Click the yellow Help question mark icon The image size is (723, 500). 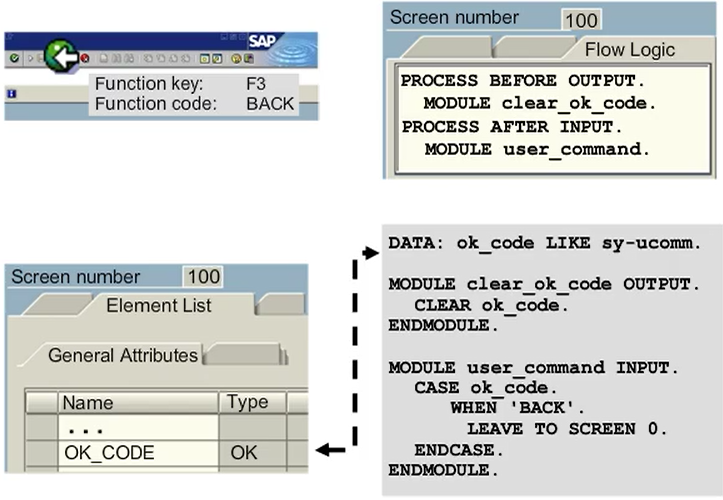point(235,59)
